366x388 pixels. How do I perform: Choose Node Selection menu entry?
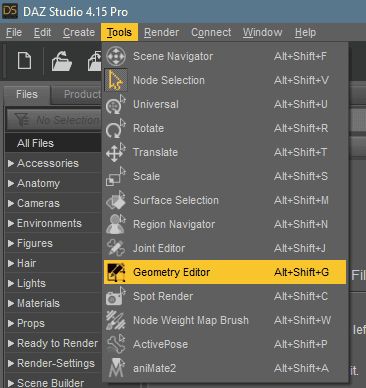[x=225, y=80]
